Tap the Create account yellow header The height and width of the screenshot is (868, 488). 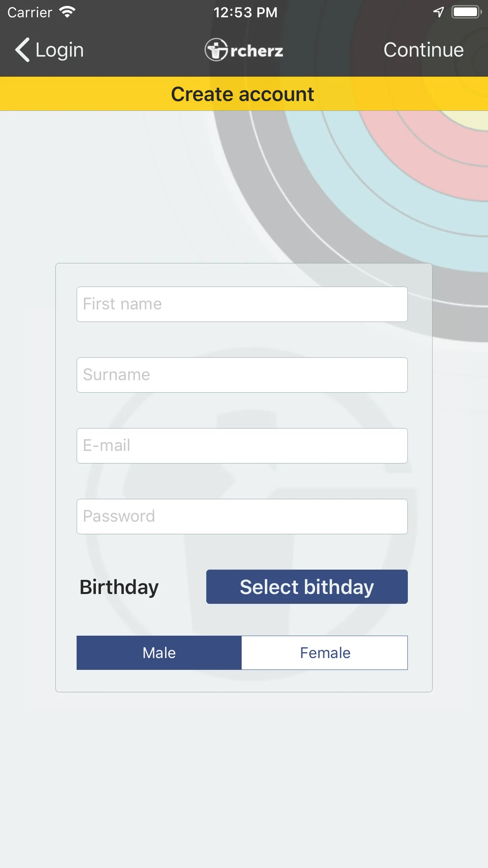click(x=244, y=94)
